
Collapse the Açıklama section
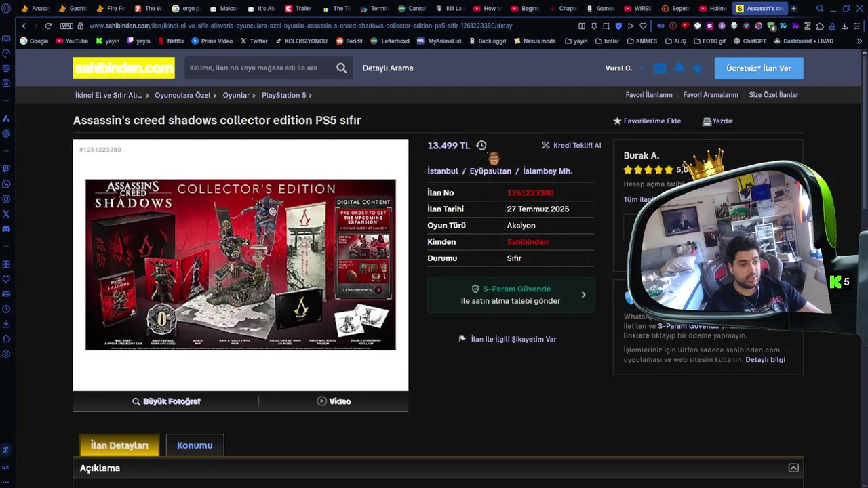[793, 468]
